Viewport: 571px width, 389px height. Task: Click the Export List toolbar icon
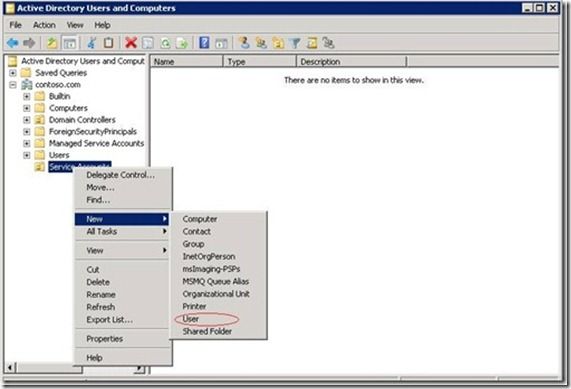coord(182,43)
